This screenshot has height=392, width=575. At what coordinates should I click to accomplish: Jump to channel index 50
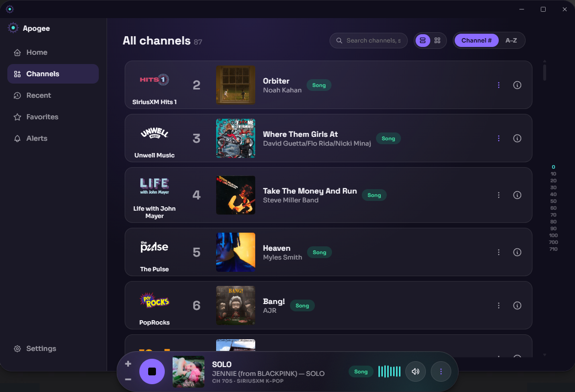point(553,201)
